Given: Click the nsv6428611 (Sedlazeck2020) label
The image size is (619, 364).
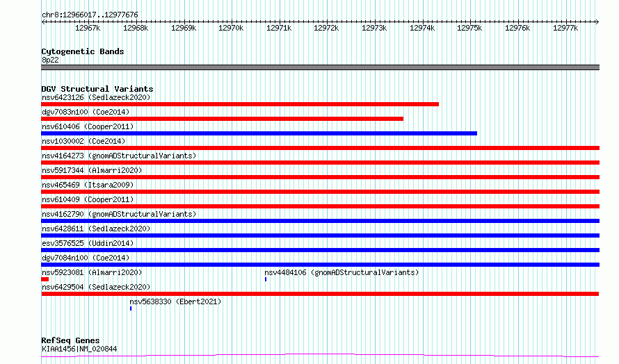Looking at the screenshot, I should (x=96, y=229).
